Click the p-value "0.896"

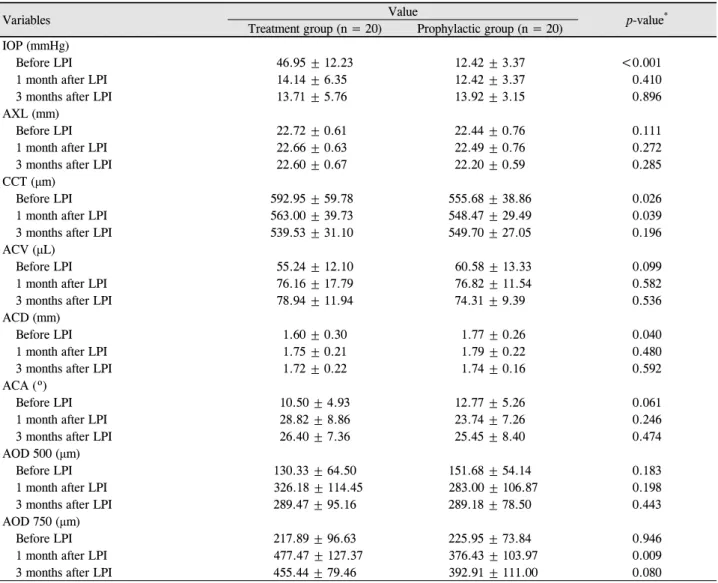pyautogui.click(x=647, y=97)
